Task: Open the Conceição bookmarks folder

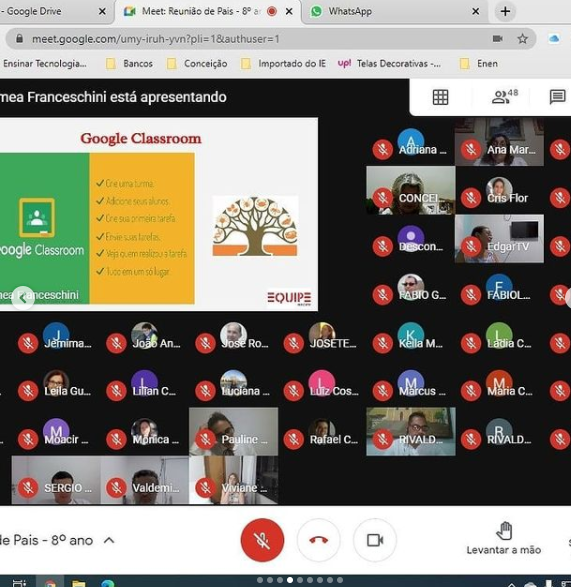Action: [x=197, y=64]
